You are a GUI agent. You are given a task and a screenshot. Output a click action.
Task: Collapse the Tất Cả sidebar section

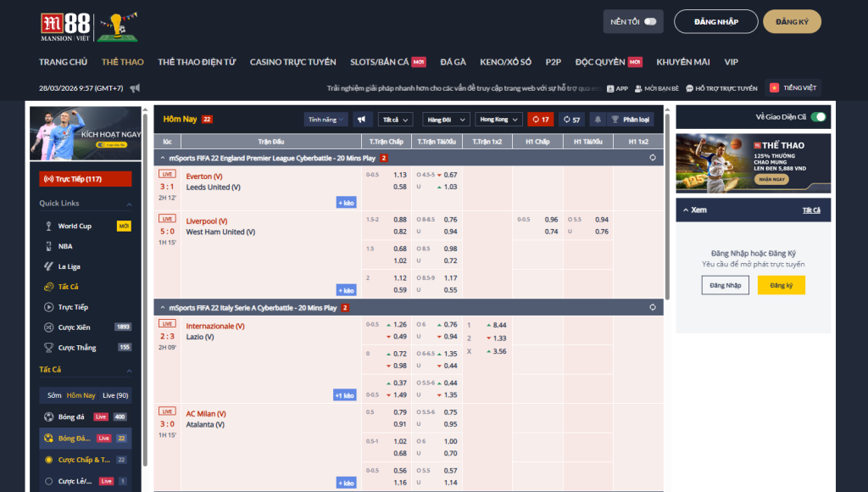129,370
